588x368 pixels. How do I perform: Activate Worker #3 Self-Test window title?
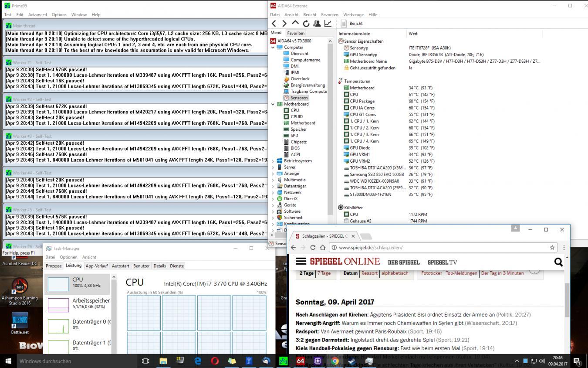[135, 136]
